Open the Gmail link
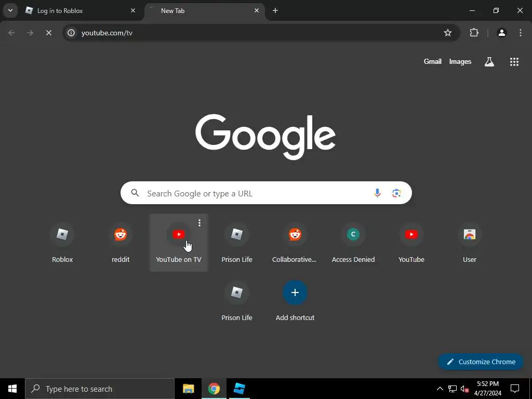Screen dimensions: 532x399 pyautogui.click(x=433, y=61)
